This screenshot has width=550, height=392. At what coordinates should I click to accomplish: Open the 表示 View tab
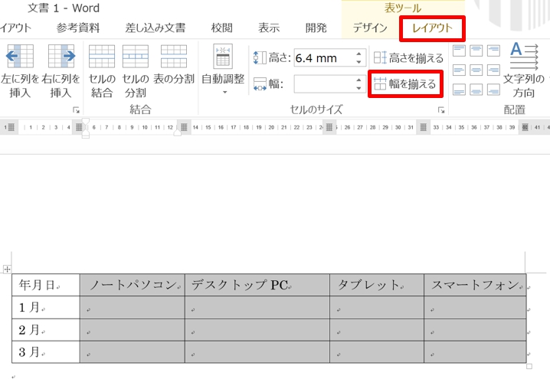click(x=269, y=28)
